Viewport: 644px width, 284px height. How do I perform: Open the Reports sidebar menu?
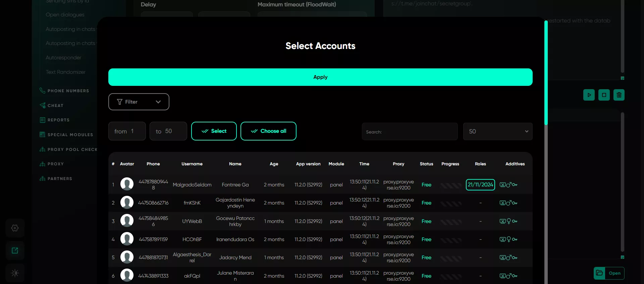(x=55, y=120)
